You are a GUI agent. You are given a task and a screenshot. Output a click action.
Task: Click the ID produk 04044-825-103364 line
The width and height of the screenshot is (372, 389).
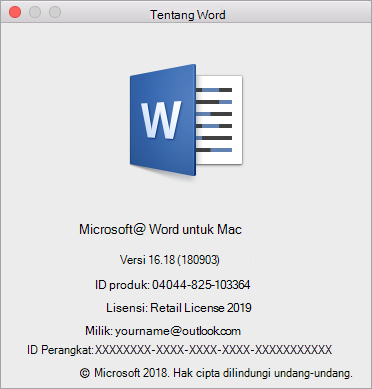click(x=173, y=285)
